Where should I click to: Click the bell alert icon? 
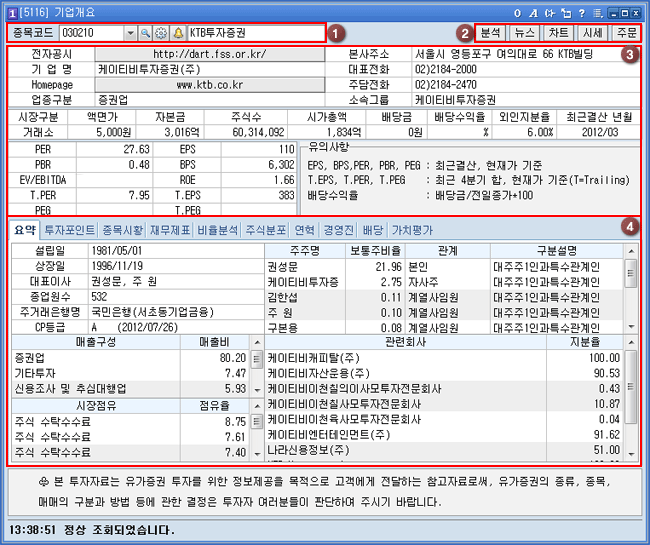click(x=178, y=33)
